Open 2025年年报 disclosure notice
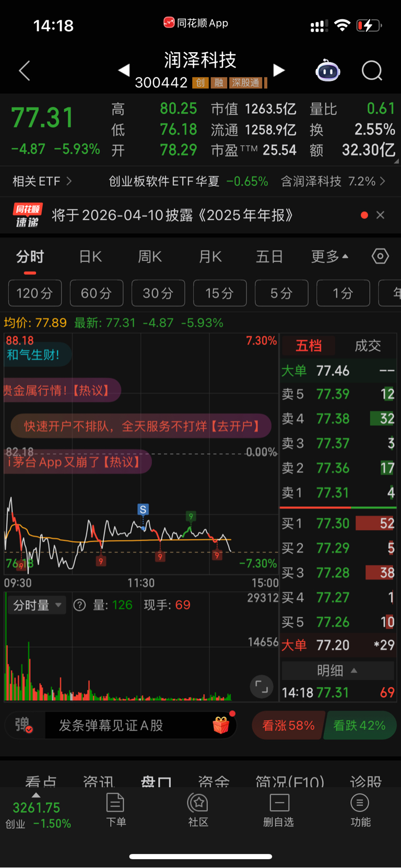The height and width of the screenshot is (868, 401). tap(172, 215)
